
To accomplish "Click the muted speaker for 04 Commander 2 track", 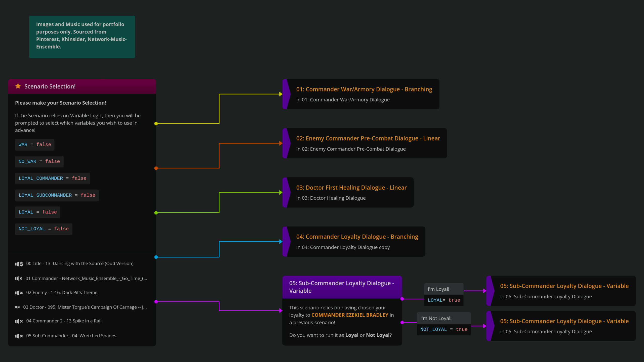I will (x=19, y=321).
